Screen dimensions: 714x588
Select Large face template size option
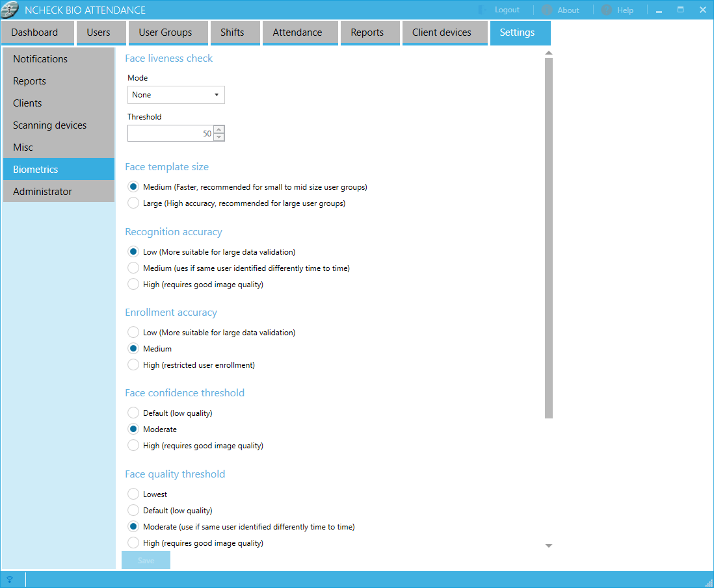coord(133,203)
